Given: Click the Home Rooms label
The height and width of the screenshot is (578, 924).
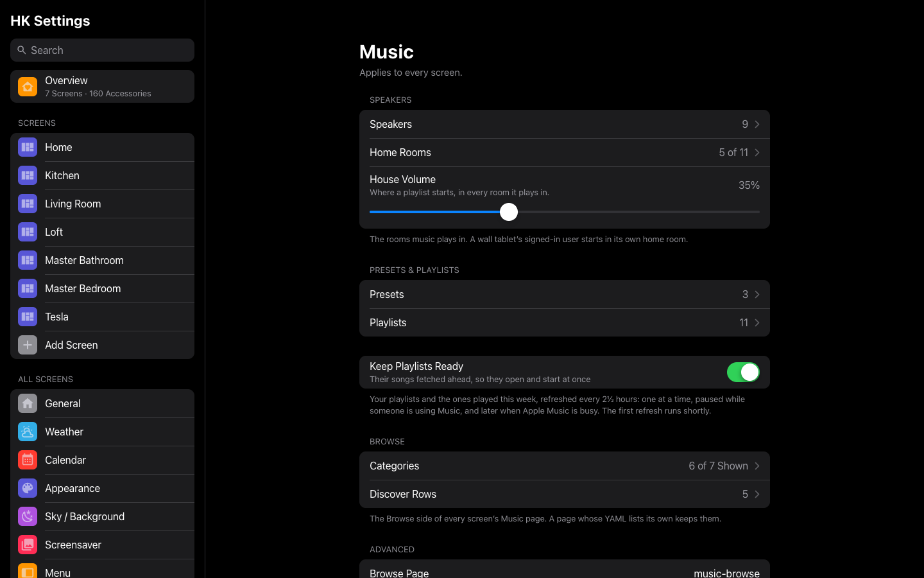Looking at the screenshot, I should click(400, 152).
